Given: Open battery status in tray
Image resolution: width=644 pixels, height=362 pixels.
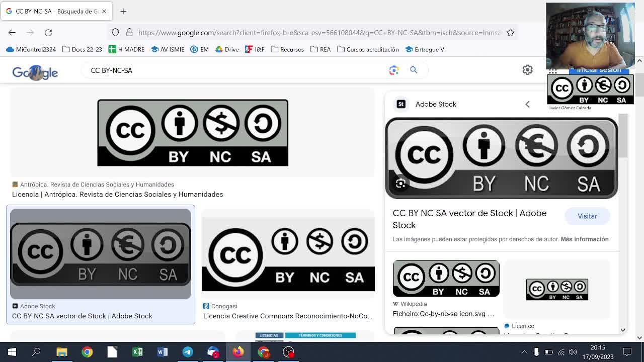Looking at the screenshot, I should (549, 352).
